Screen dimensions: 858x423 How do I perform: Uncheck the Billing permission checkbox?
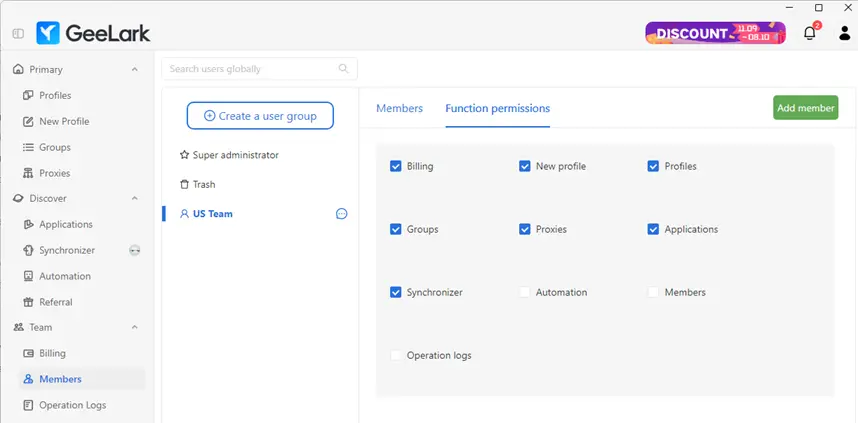(396, 166)
